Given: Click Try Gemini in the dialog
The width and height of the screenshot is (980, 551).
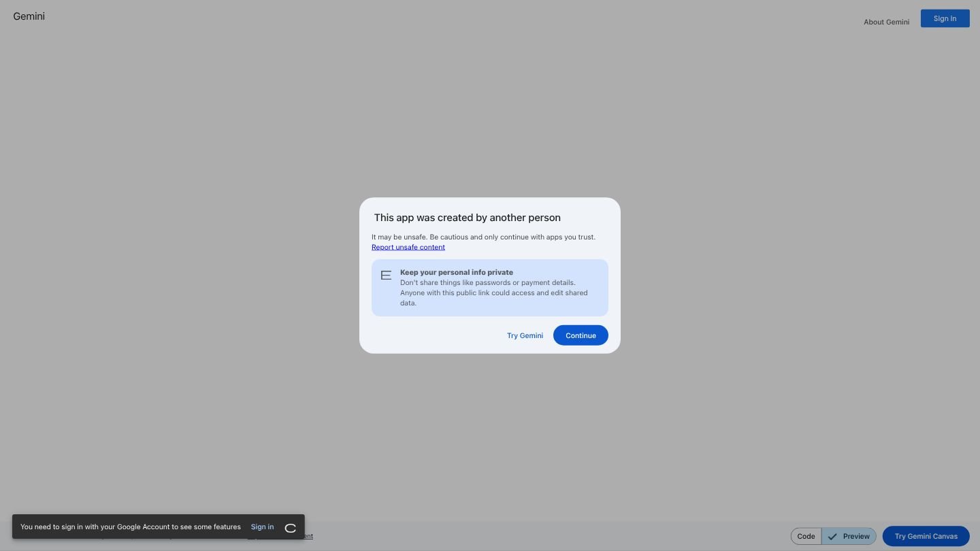Looking at the screenshot, I should pos(525,335).
